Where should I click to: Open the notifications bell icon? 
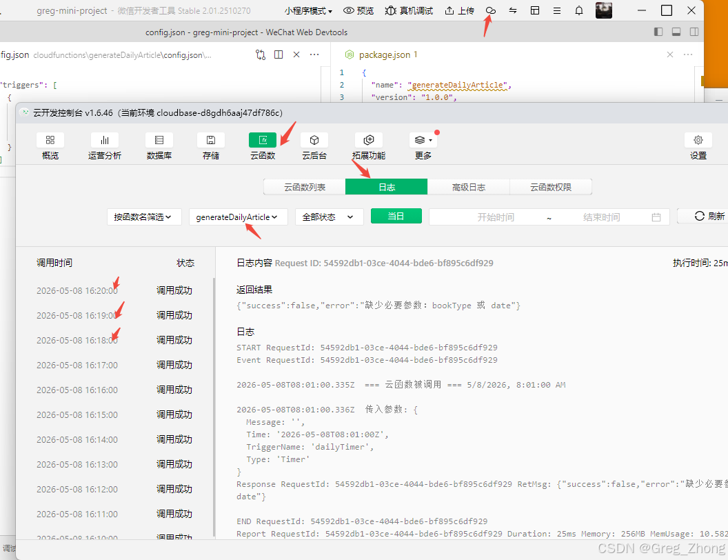(x=579, y=10)
